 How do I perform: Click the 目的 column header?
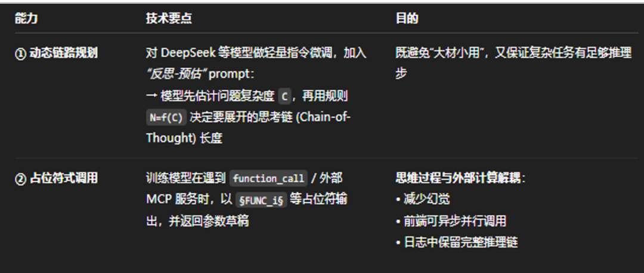[407, 18]
